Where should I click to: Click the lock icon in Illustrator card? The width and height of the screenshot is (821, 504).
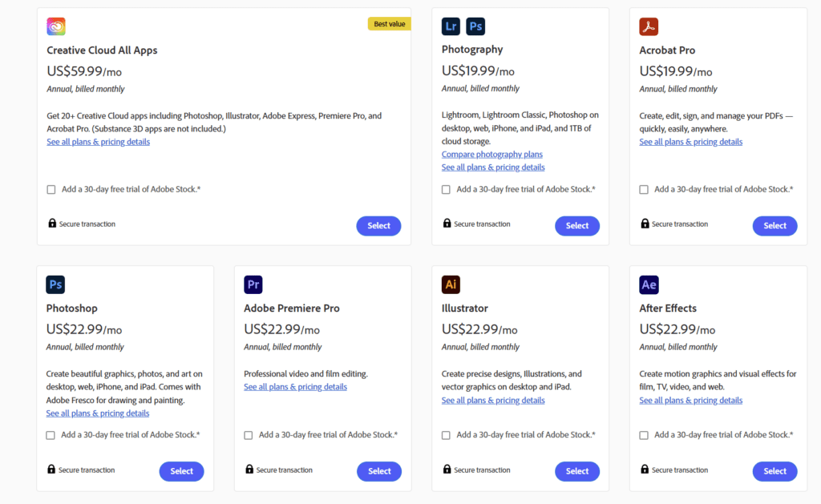[x=447, y=469]
